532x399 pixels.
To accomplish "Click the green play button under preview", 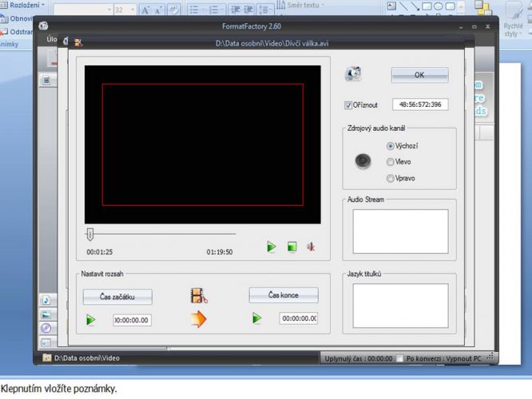I will (271, 247).
